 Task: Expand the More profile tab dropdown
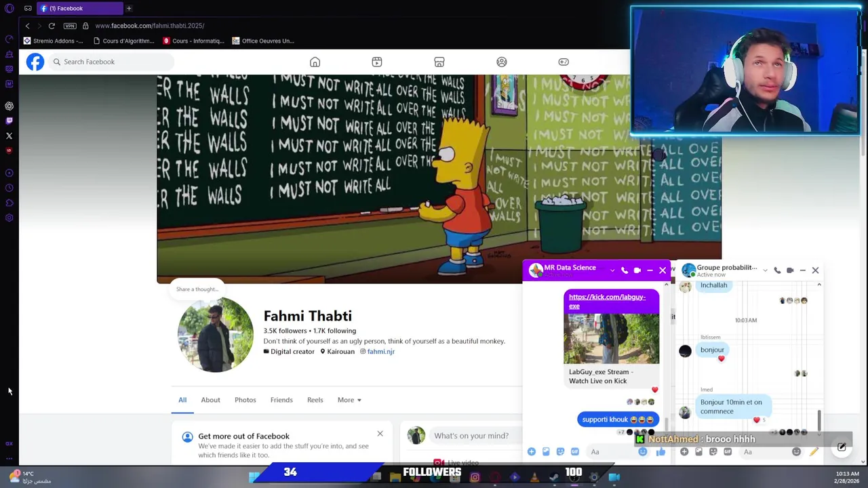coord(349,400)
